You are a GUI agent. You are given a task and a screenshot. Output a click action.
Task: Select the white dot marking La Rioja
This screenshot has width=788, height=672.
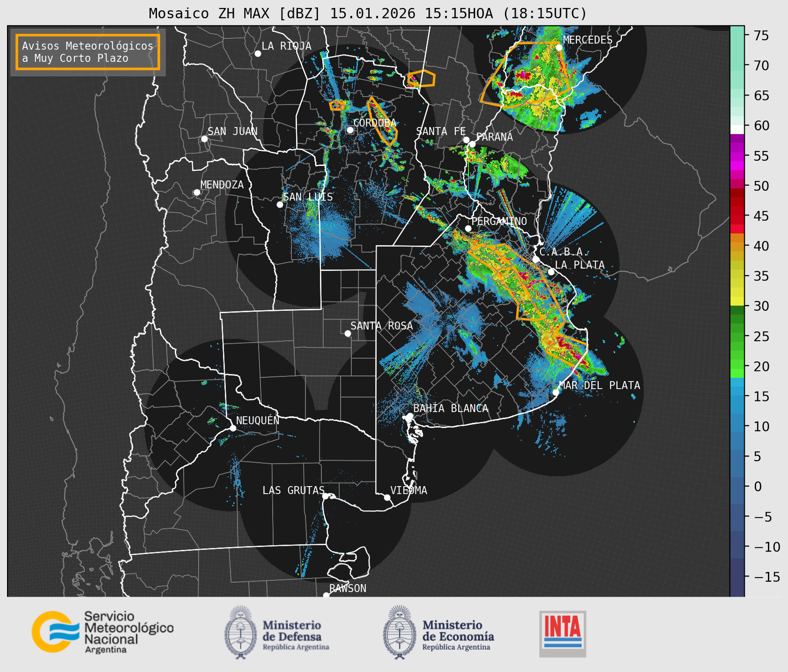click(258, 54)
